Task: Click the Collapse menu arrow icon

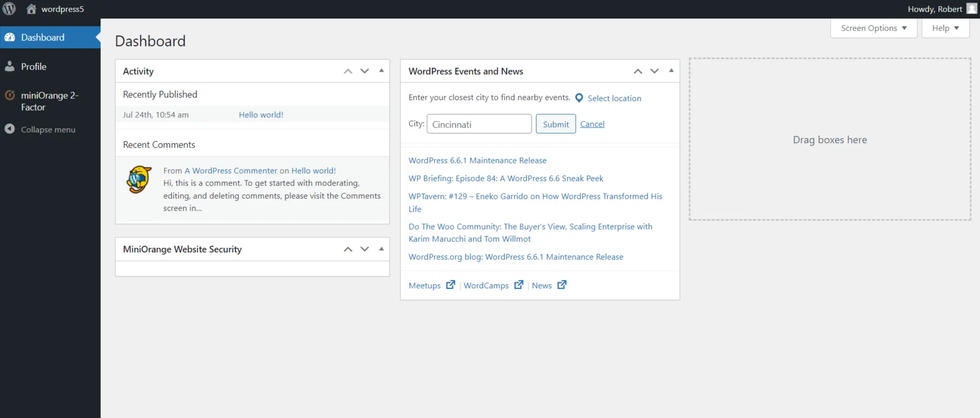Action: point(10,129)
